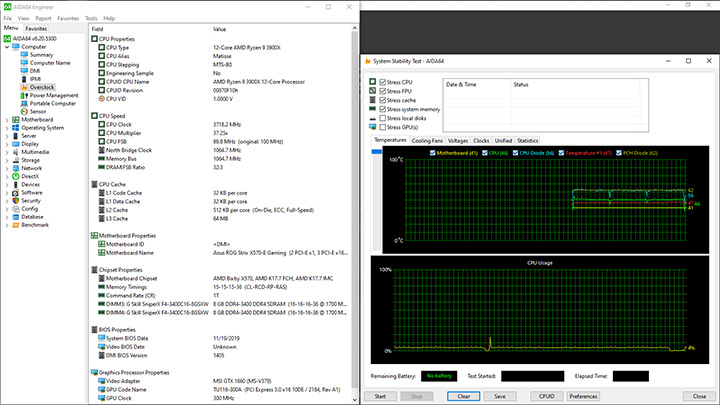Click the DirectX icon in sidebar
The width and height of the screenshot is (720, 405).
tap(15, 176)
